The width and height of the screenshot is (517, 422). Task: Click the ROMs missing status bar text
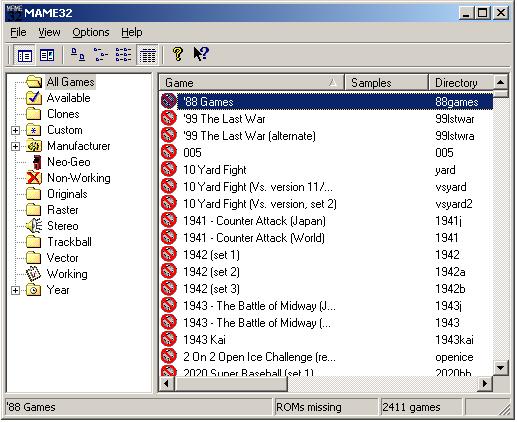pos(309,407)
